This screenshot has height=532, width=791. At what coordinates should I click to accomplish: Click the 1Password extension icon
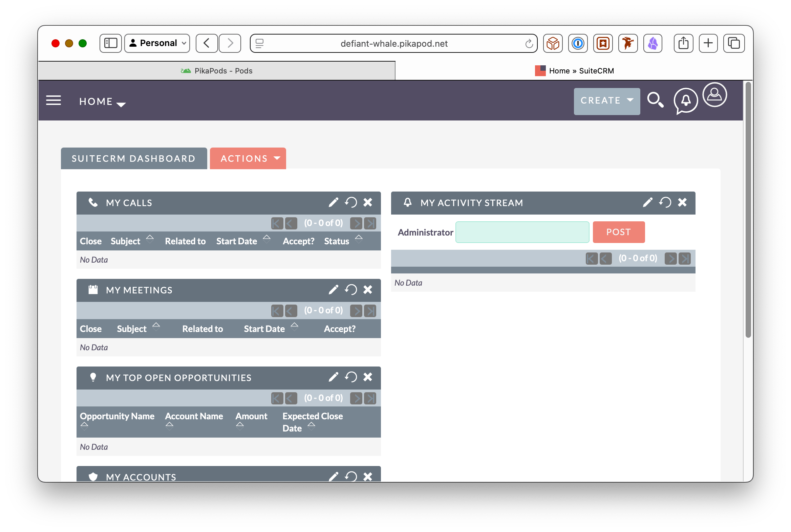pyautogui.click(x=578, y=43)
